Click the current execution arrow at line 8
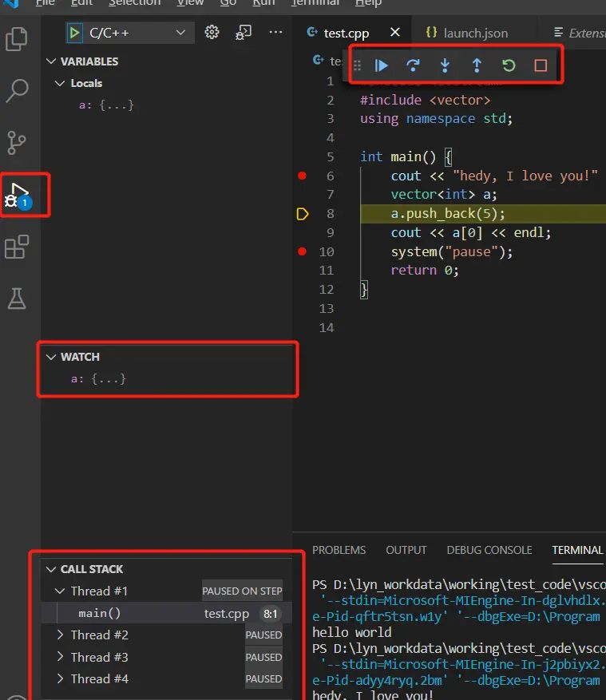 (x=303, y=214)
